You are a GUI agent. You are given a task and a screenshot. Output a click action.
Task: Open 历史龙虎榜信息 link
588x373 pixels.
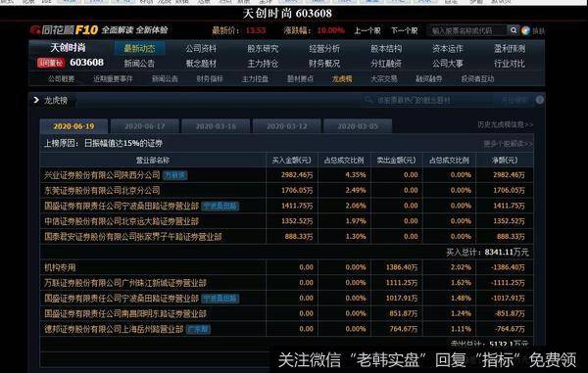pyautogui.click(x=505, y=124)
